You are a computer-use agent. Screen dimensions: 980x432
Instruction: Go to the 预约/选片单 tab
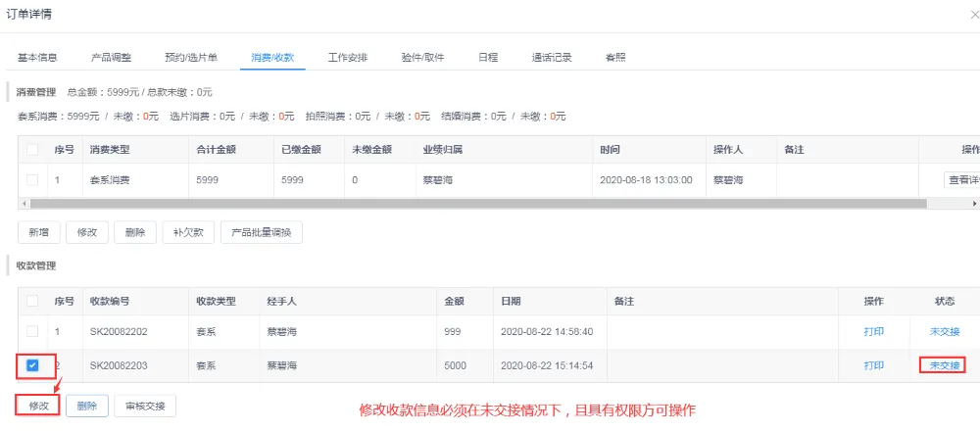click(192, 58)
